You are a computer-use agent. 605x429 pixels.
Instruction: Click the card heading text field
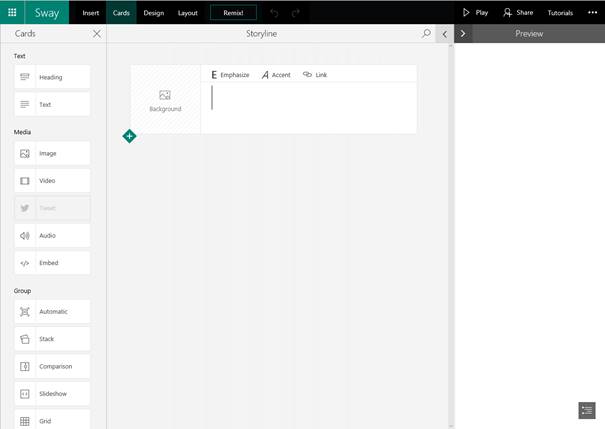[x=310, y=98]
